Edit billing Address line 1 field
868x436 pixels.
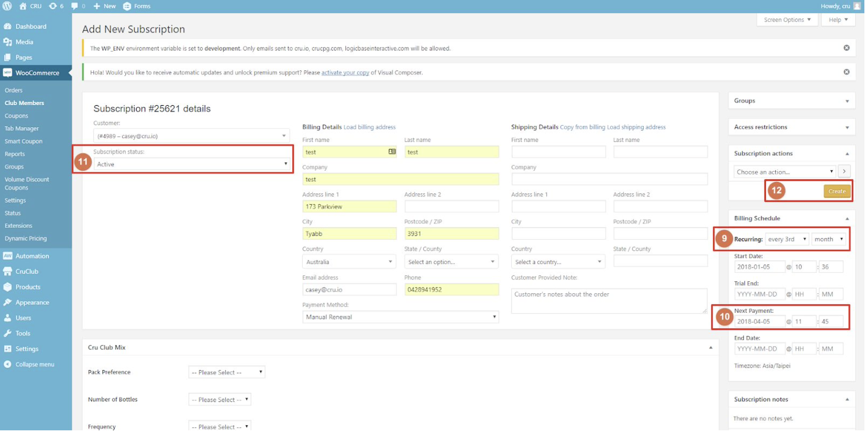[x=349, y=207]
